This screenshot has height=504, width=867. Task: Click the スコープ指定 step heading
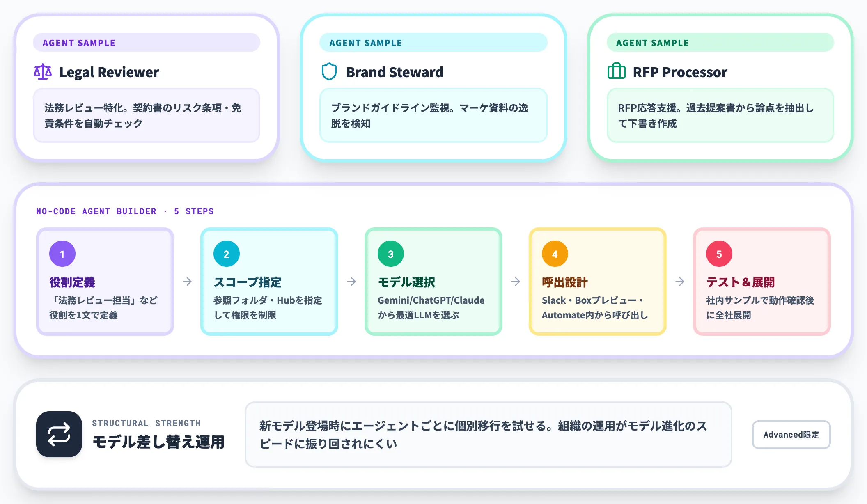coord(248,282)
